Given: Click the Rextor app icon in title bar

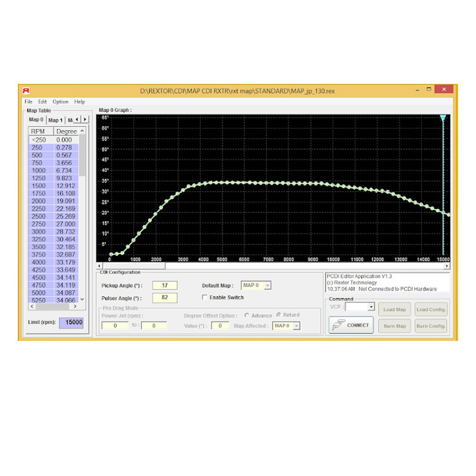Looking at the screenshot, I should point(26,90).
